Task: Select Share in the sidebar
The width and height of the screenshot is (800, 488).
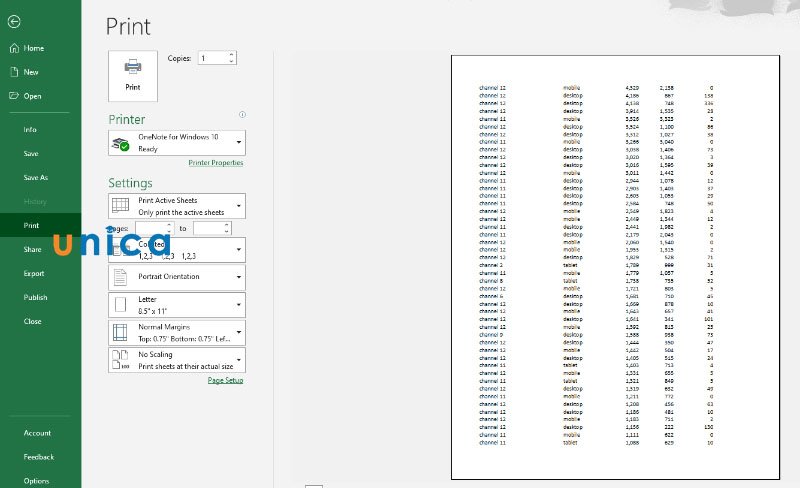Action: coord(32,250)
